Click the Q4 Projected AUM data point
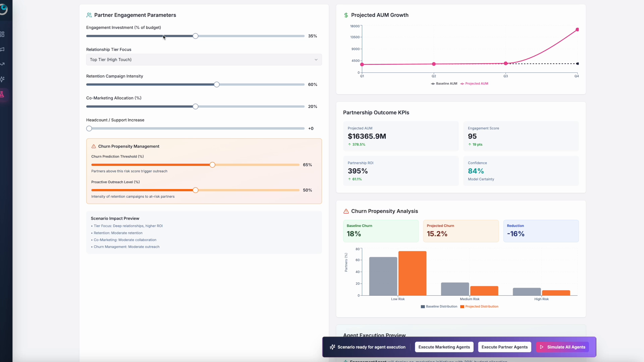This screenshot has width=644, height=362. [577, 30]
